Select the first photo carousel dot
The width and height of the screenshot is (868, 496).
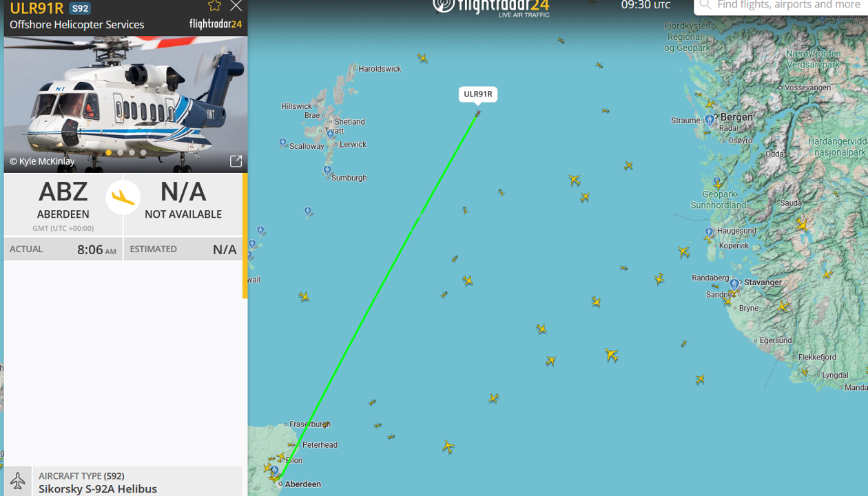[109, 153]
